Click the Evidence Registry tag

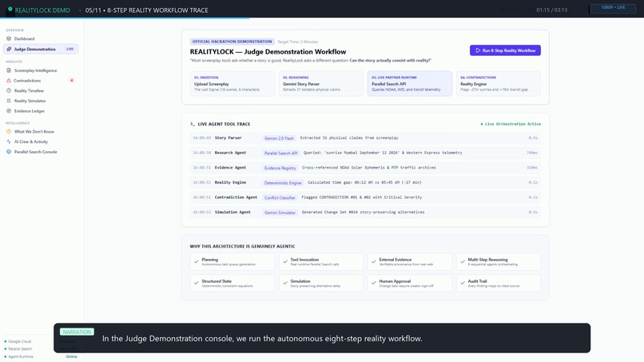pos(280,168)
